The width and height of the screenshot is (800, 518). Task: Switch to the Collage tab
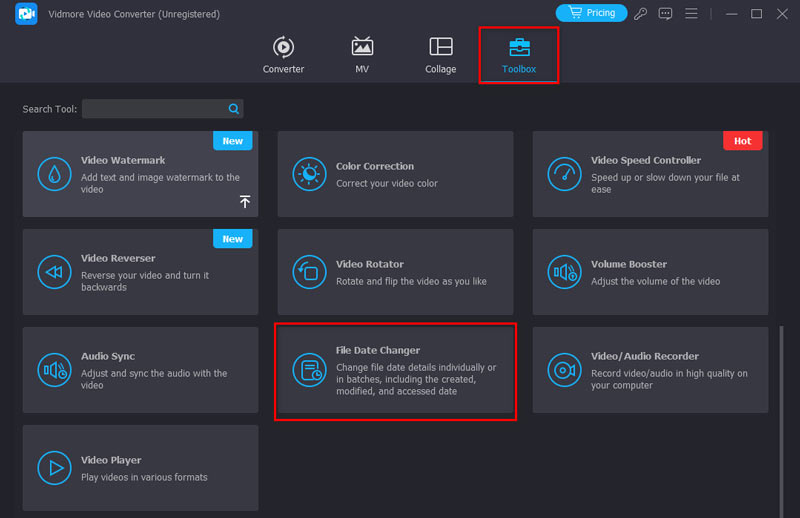point(440,55)
